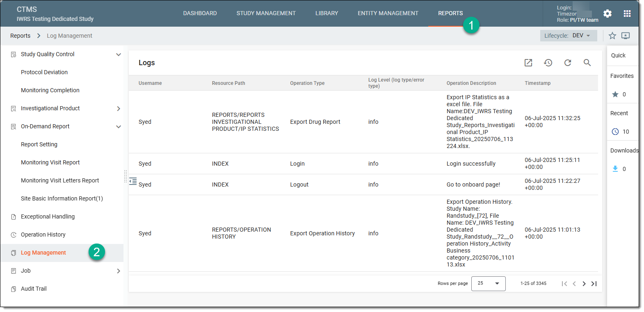Click the Study Quality Control sidebar icon
This screenshot has height=312, width=644.
click(x=14, y=54)
